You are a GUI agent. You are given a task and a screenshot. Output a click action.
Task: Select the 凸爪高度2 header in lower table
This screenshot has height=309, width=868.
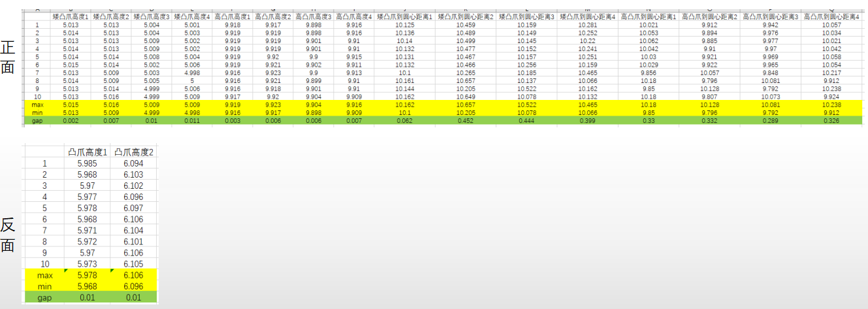134,152
